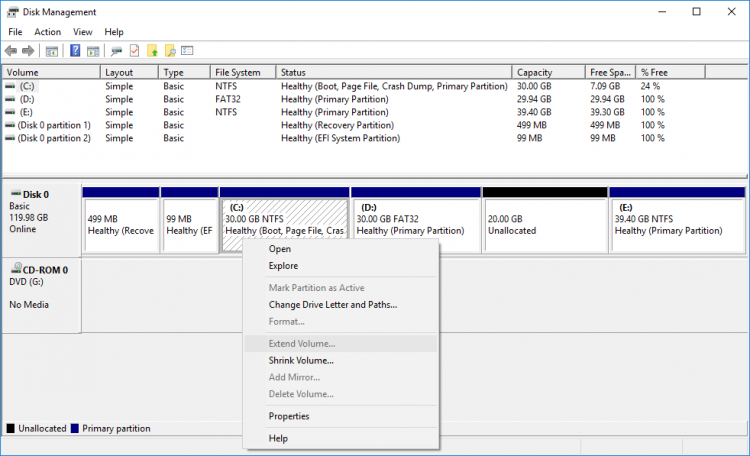Click the greyed Extend Volume entry
750x456 pixels.
coord(341,344)
